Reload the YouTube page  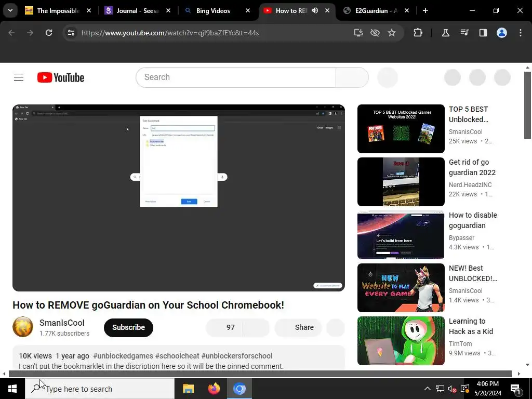coord(49,33)
